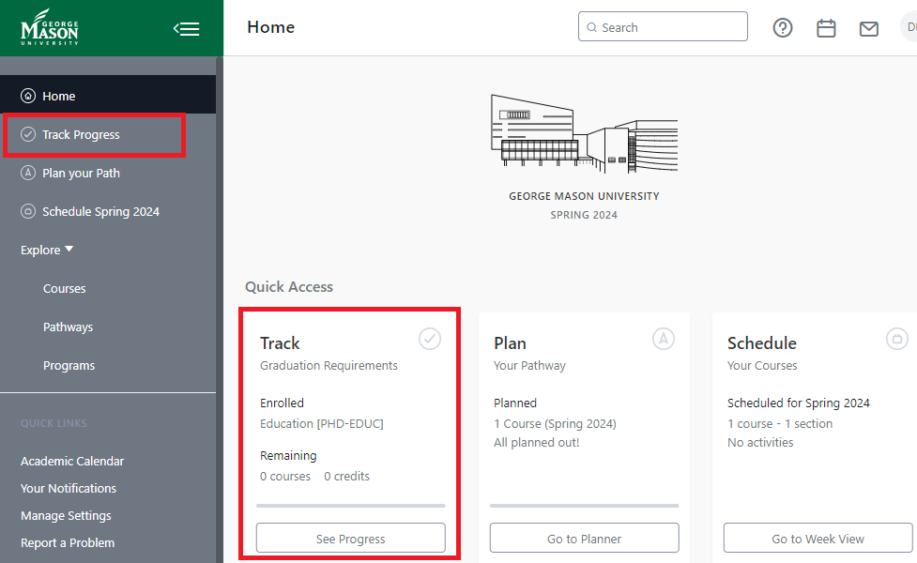Open the mail envelope icon
The image size is (917, 563).
pyautogui.click(x=869, y=28)
